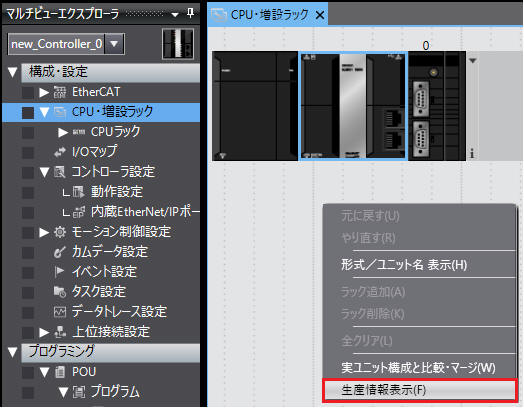Toggle the checkbox next to CPU・増設ラック
524x408 pixels.
[x=28, y=113]
